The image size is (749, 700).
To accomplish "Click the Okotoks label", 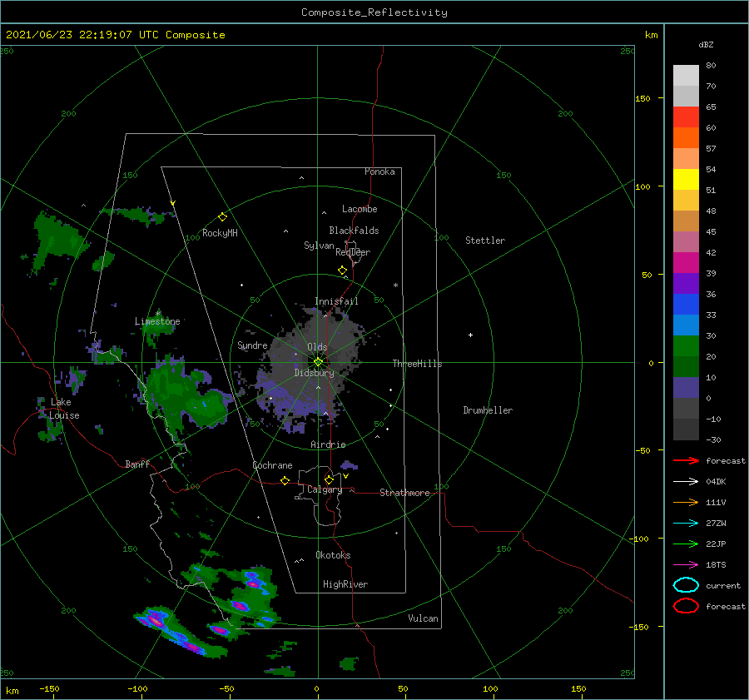I will tap(333, 555).
